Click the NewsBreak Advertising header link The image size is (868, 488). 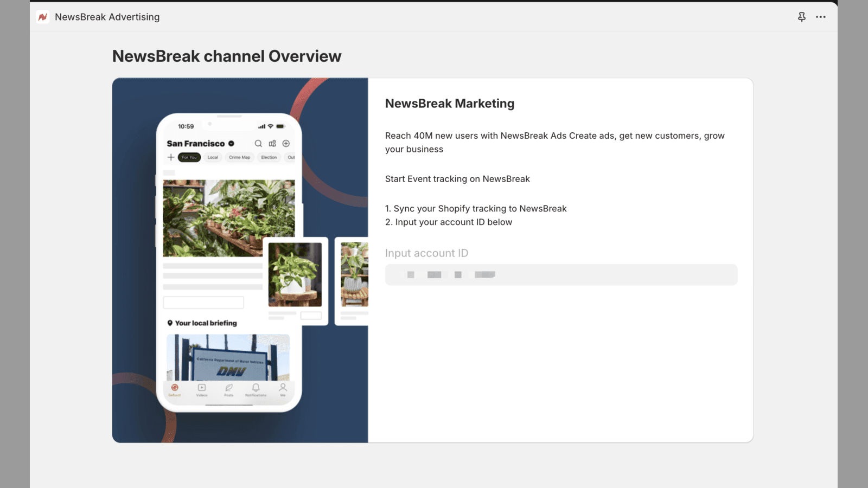(x=106, y=17)
